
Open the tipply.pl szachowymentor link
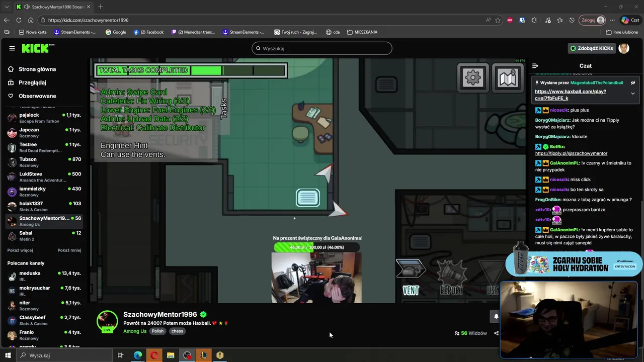coord(571,153)
